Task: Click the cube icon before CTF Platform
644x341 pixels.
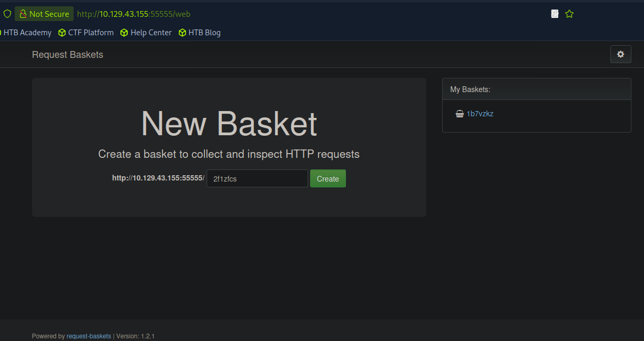Action: click(x=62, y=33)
